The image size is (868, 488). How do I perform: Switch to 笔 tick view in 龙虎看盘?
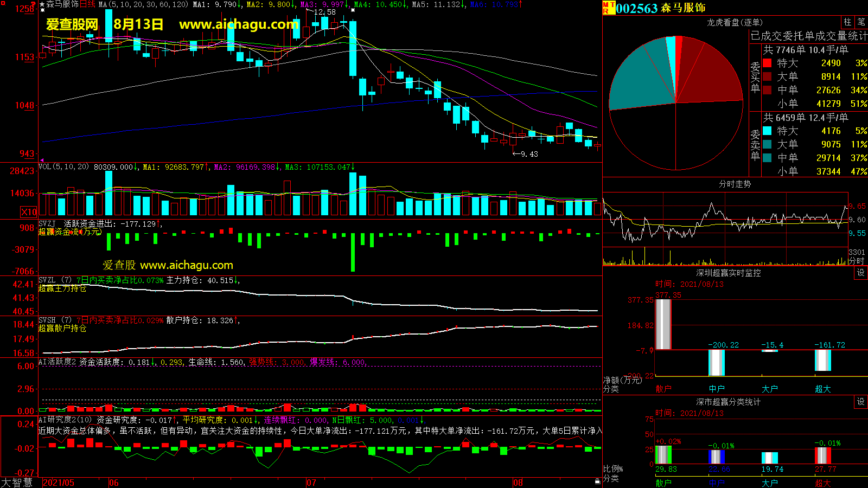point(861,22)
